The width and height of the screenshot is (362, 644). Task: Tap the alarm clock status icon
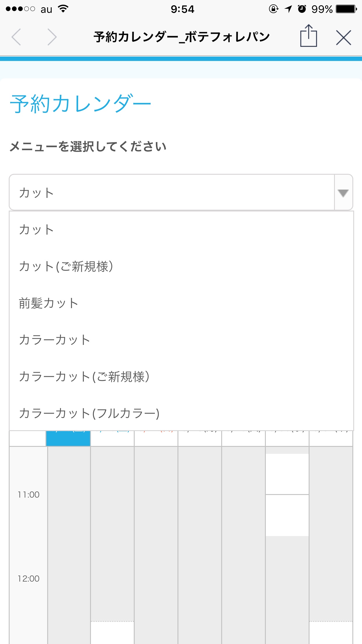(x=302, y=9)
